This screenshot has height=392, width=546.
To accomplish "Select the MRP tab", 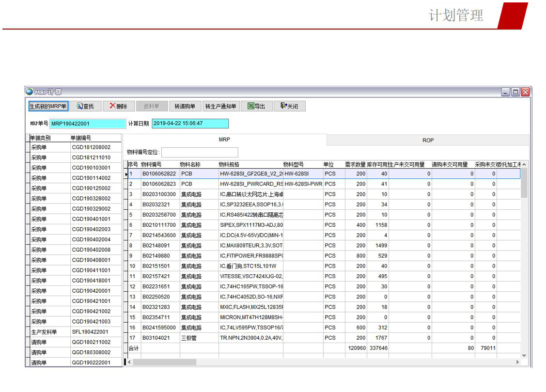I will tap(224, 140).
